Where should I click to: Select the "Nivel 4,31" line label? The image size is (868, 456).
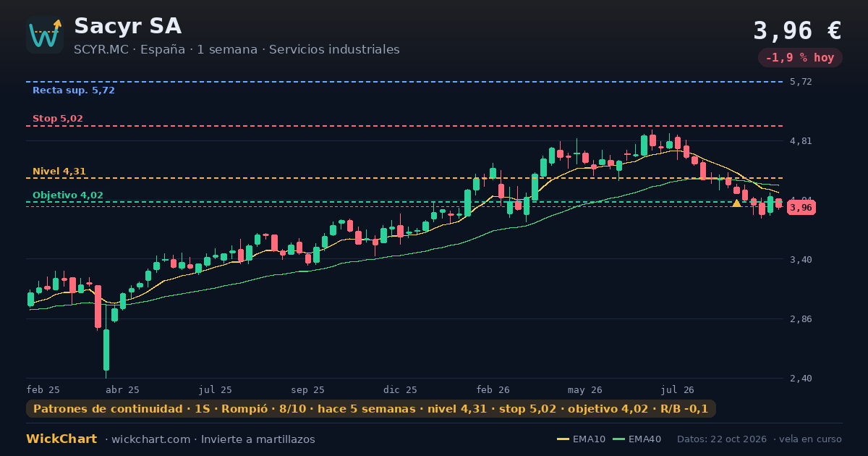tap(59, 172)
